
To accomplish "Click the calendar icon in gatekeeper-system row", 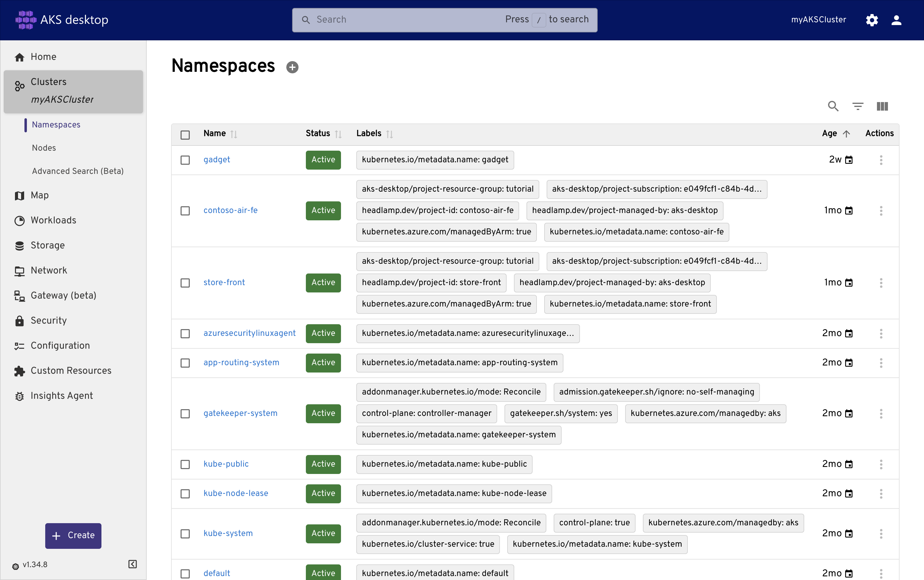I will (x=849, y=413).
